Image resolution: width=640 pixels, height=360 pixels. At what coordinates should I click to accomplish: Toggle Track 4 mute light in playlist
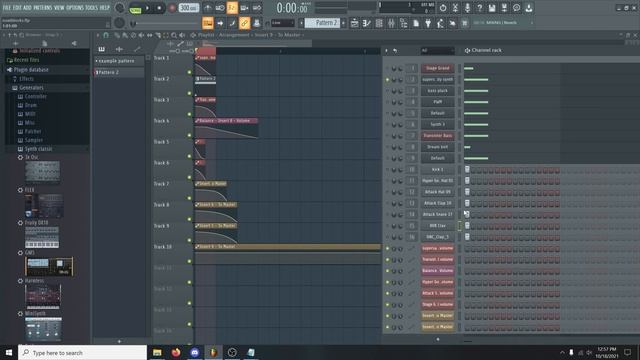click(x=189, y=135)
